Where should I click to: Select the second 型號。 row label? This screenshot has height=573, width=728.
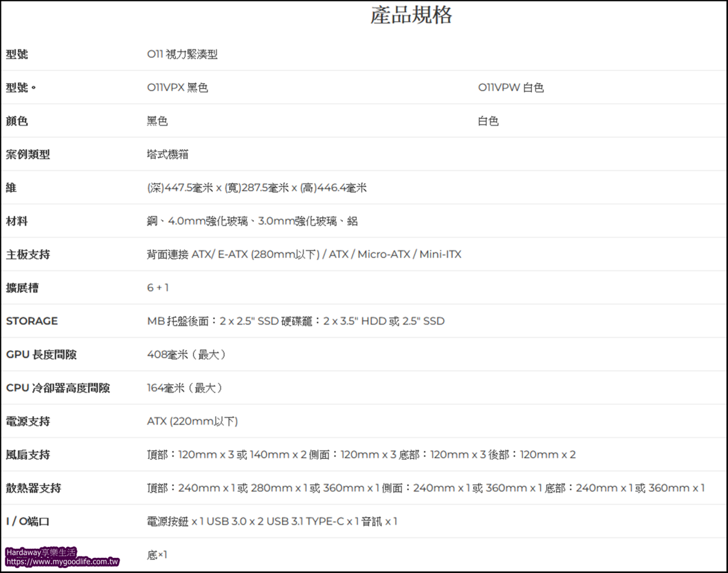[x=21, y=88]
